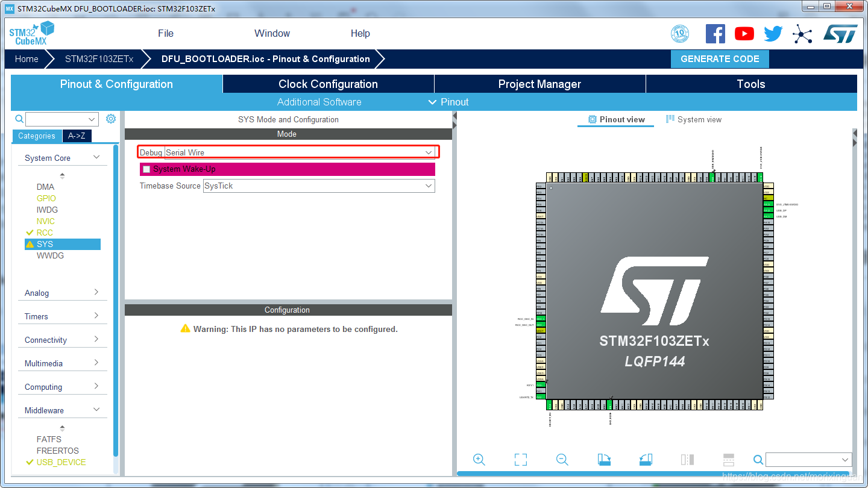The height and width of the screenshot is (488, 868).
Task: Select GPIO in System Core
Action: tap(46, 198)
